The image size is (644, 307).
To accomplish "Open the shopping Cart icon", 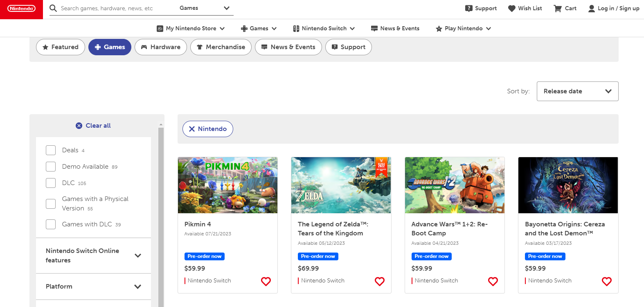I will tap(558, 9).
